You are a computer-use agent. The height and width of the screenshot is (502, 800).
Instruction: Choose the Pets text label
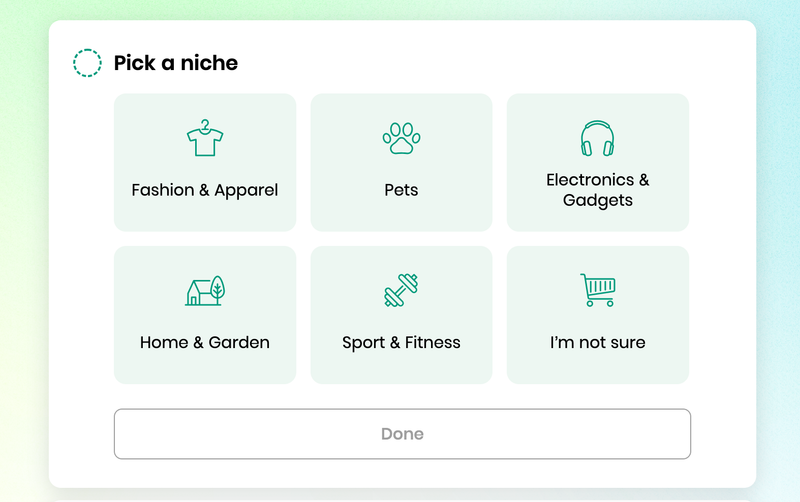point(402,190)
